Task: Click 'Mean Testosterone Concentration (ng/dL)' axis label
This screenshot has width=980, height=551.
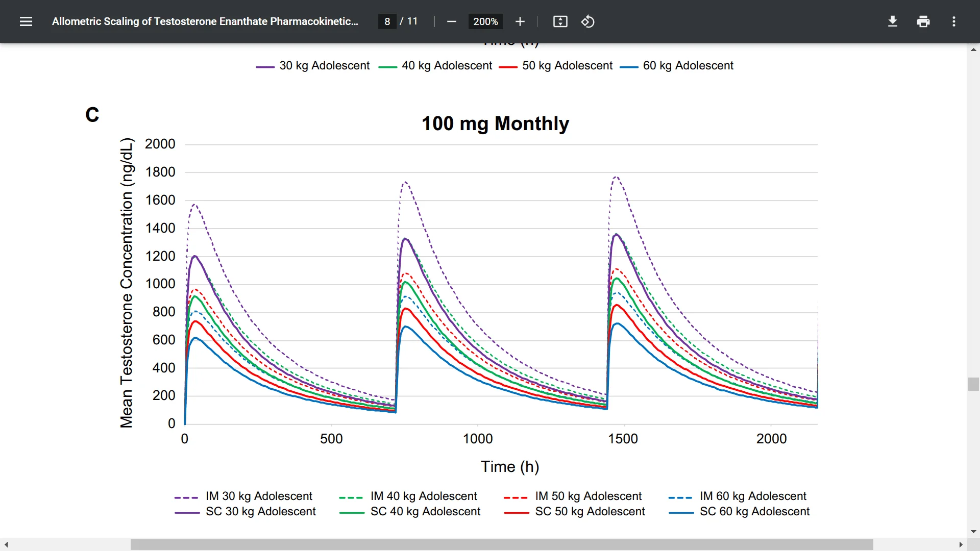Action: 127,283
